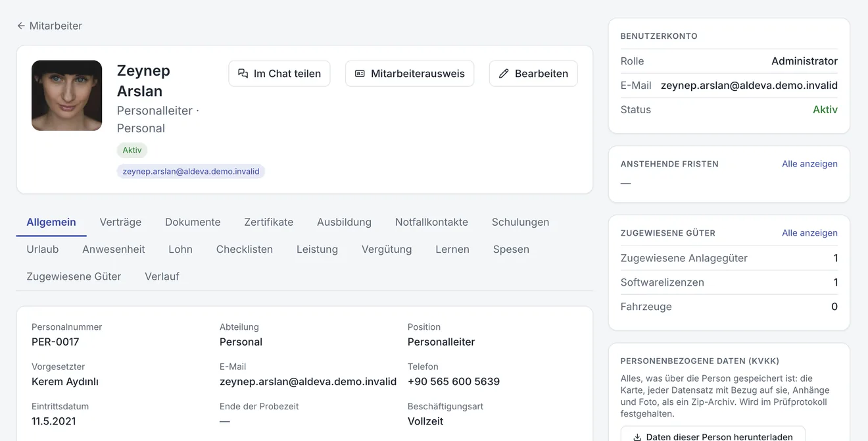Click the Abteilung value Personal

click(x=241, y=342)
